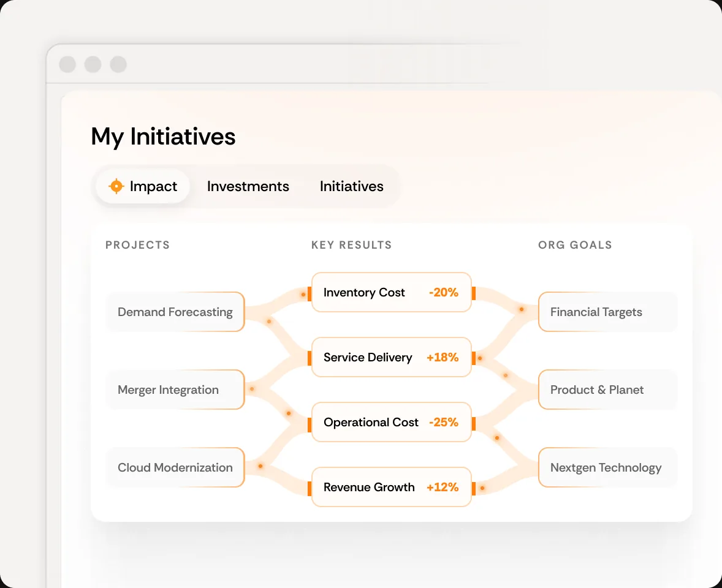Click the +12% Revenue Growth percentage

click(x=443, y=487)
